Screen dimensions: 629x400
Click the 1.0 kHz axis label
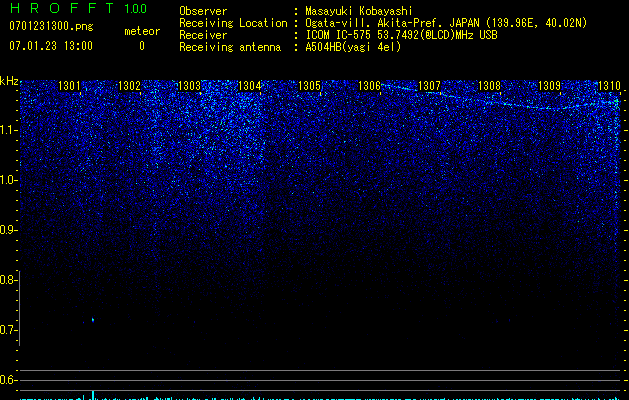pos(8,180)
